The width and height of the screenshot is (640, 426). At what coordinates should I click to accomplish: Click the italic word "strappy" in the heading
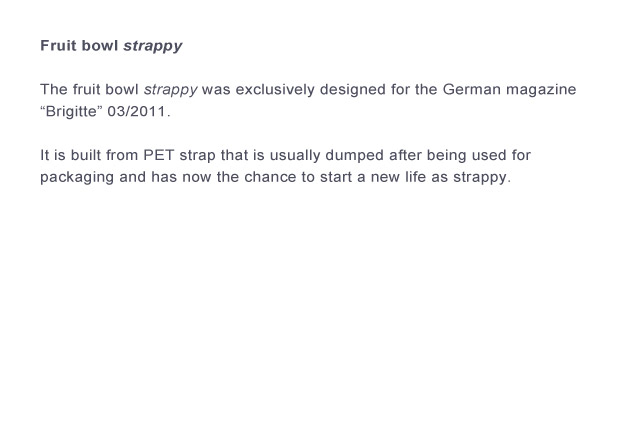pyautogui.click(x=152, y=46)
